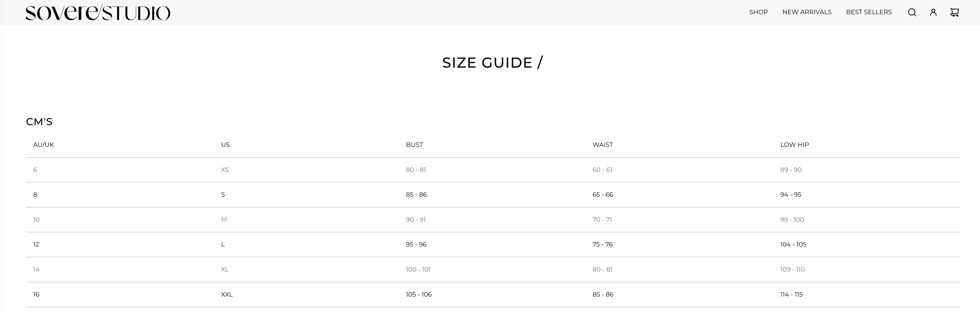
Task: Click the BUST column header
Action: coord(414,145)
